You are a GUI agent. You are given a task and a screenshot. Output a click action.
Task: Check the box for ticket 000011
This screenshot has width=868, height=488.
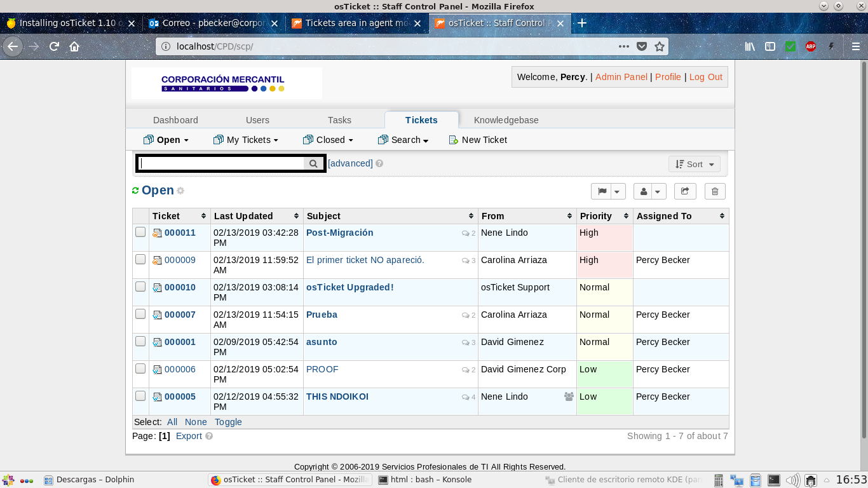[140, 233]
